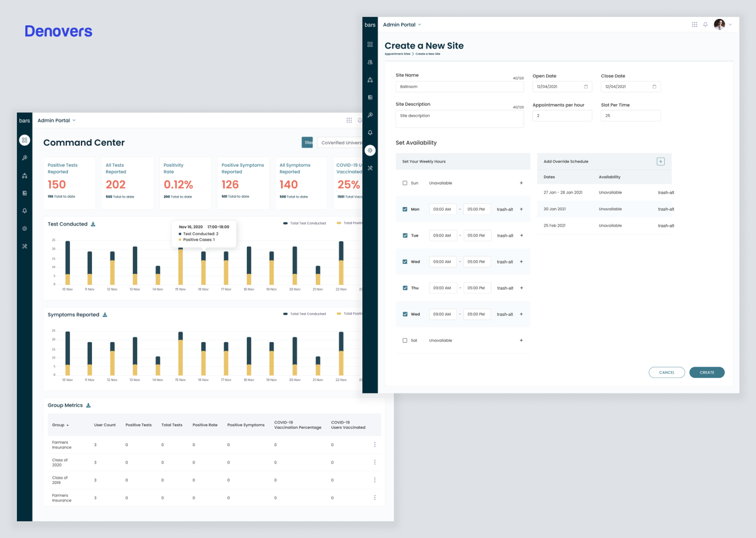The image size is (756, 538).
Task: Open apps grid in Create a New Site header
Action: (x=694, y=24)
